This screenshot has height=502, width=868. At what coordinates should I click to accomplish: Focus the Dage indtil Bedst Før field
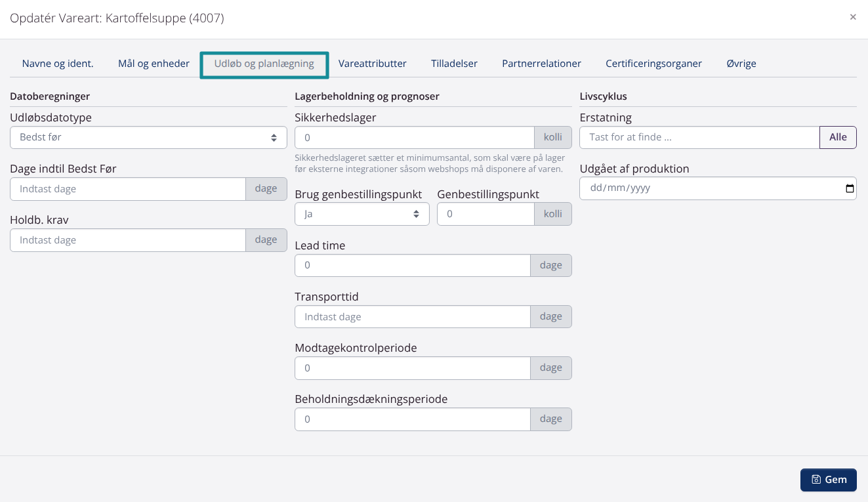pyautogui.click(x=128, y=189)
